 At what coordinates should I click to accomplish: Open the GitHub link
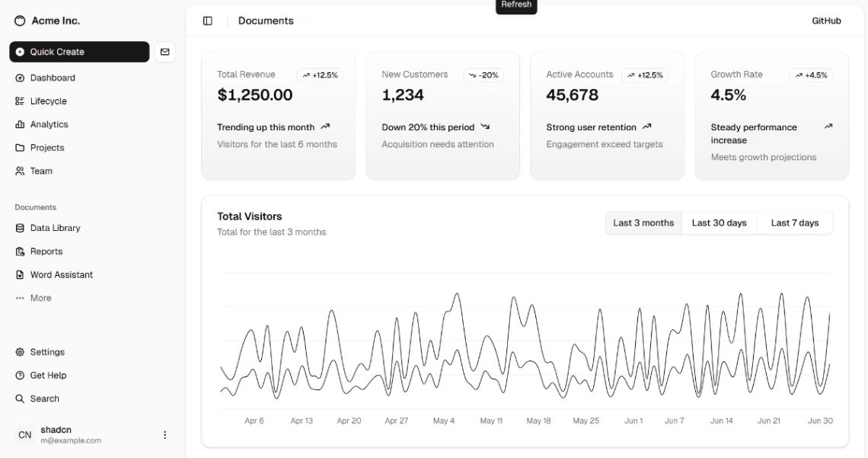tap(826, 21)
